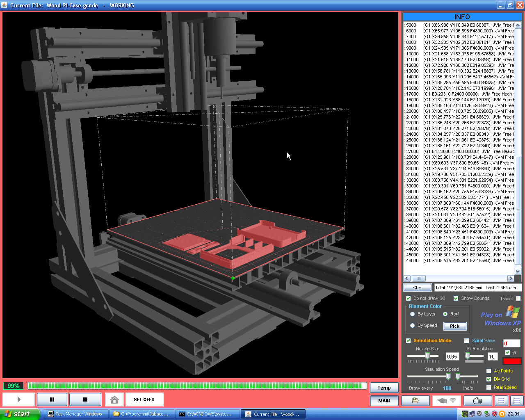This screenshot has height=420, width=525.
Task: Enable Real Speed option
Action: click(488, 387)
